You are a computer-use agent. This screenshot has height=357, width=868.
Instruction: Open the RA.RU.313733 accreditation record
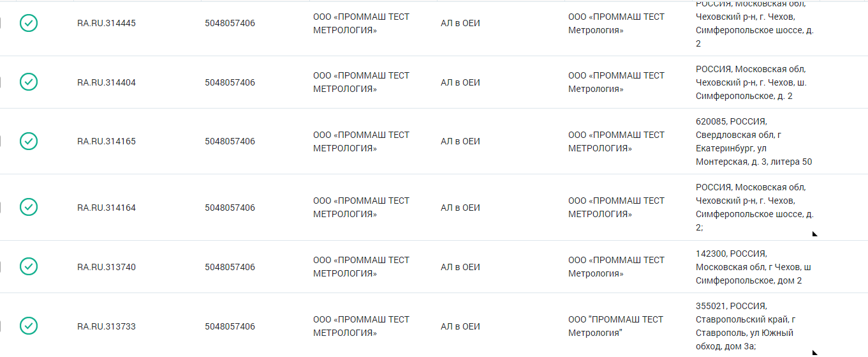[x=107, y=326]
